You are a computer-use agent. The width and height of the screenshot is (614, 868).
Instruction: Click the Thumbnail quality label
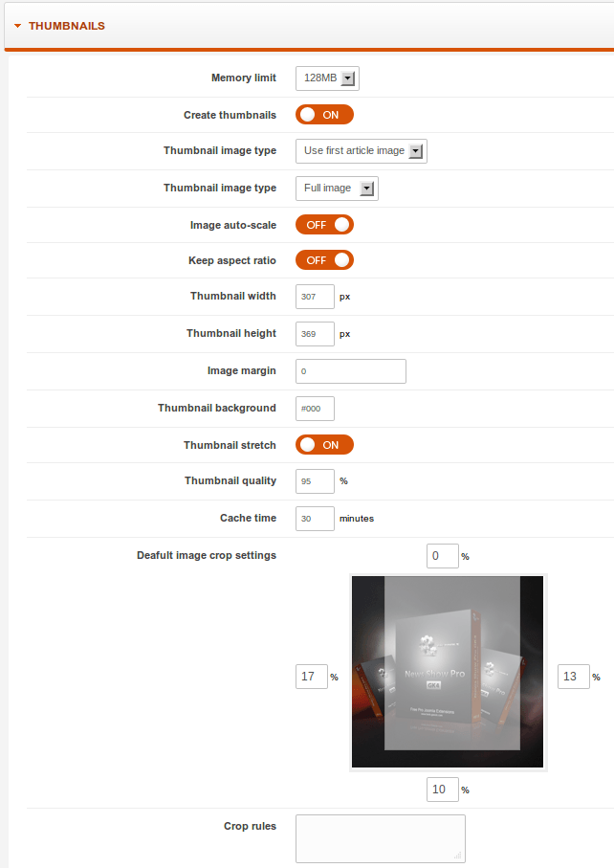230,480
